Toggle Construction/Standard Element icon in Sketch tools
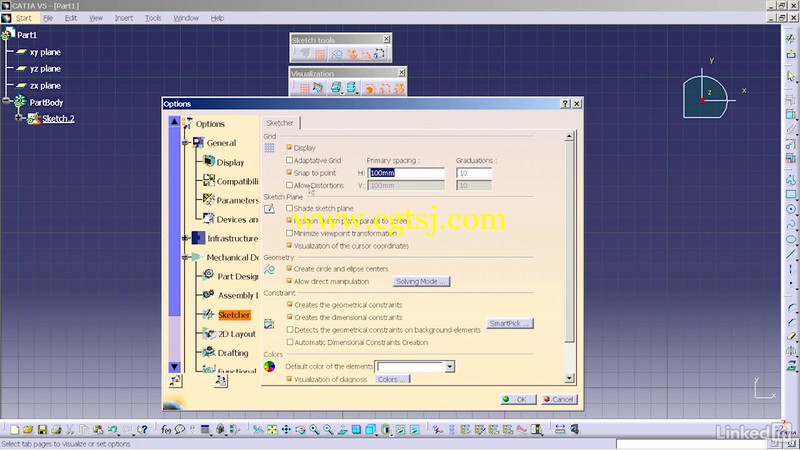This screenshot has height=450, width=800. 336,54
